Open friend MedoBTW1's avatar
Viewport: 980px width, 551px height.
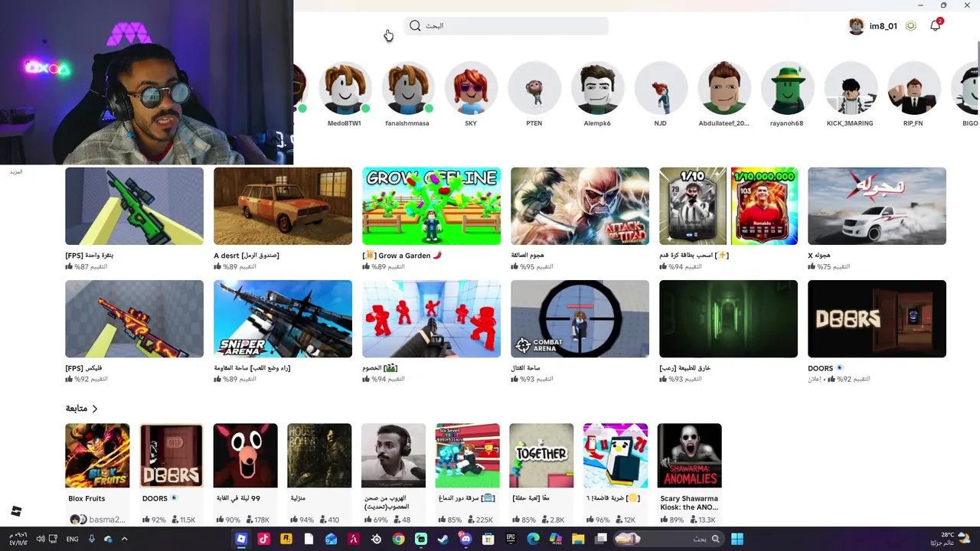345,88
